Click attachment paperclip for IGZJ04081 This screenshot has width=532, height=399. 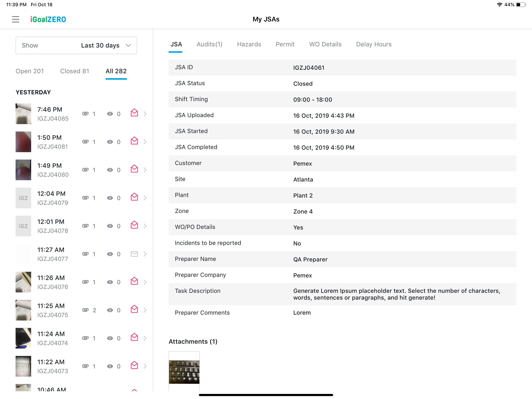(85, 142)
